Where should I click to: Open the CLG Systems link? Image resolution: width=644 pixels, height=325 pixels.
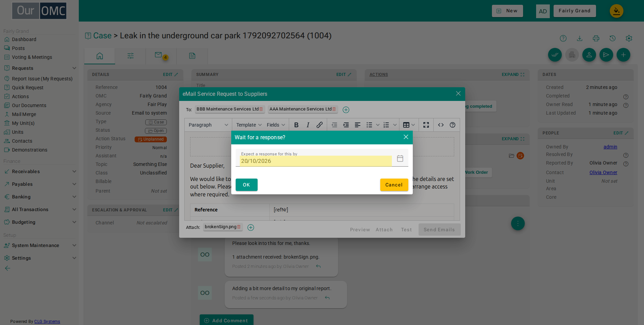(x=47, y=322)
